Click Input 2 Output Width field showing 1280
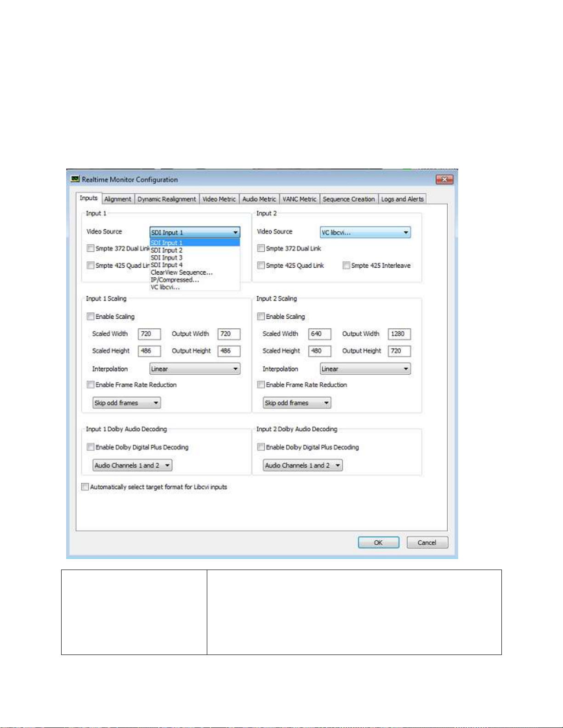 click(399, 334)
